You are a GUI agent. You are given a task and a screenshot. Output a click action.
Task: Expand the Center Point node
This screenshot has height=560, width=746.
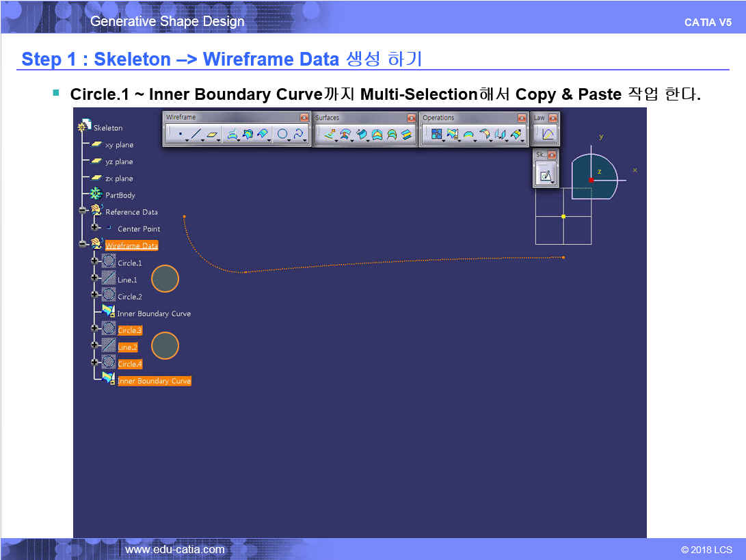pos(94,227)
